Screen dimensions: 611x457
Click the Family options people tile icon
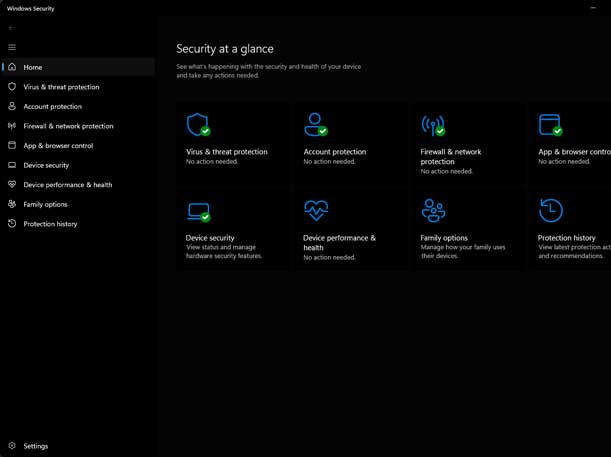point(432,210)
